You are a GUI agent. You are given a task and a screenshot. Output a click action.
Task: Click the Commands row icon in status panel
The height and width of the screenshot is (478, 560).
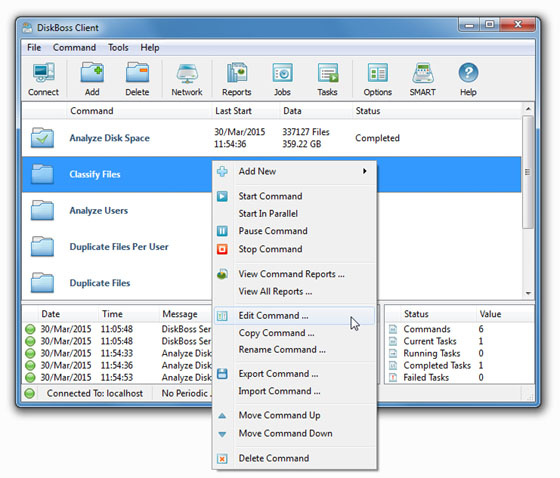393,329
